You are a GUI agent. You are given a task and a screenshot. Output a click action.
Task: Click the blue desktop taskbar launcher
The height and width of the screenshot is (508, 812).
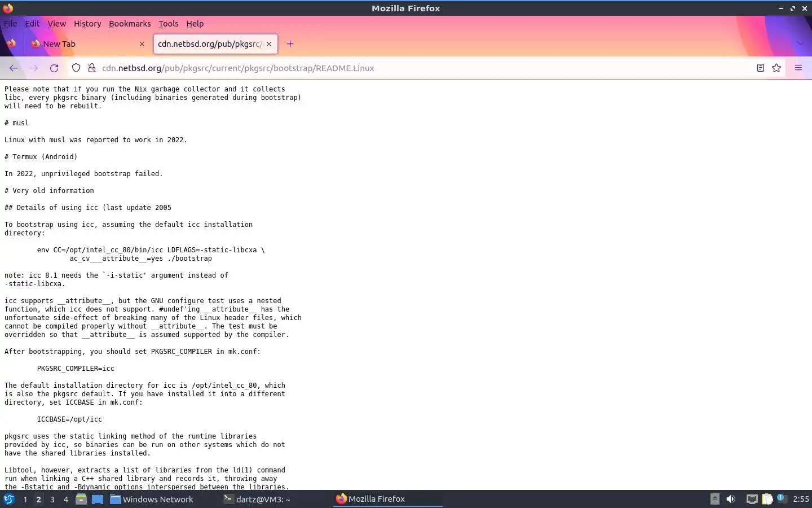coord(98,499)
